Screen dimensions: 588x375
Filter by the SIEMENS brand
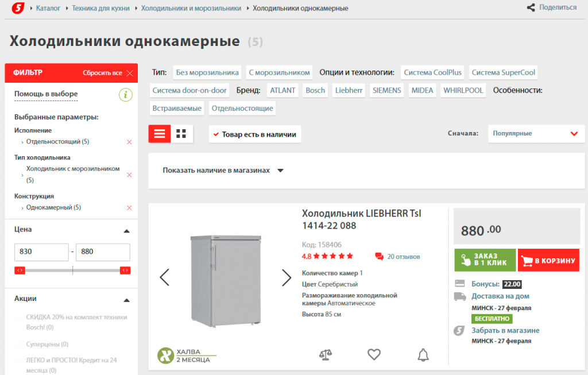pos(386,90)
